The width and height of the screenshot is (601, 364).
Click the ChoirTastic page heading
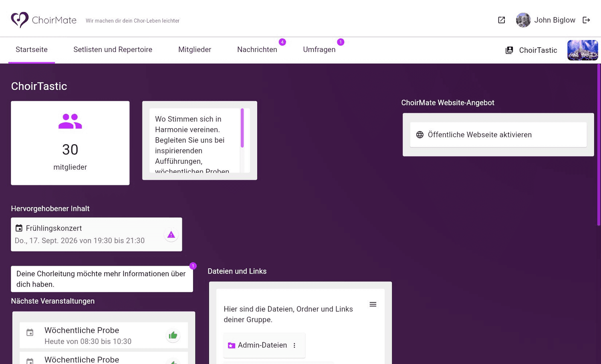(x=39, y=86)
